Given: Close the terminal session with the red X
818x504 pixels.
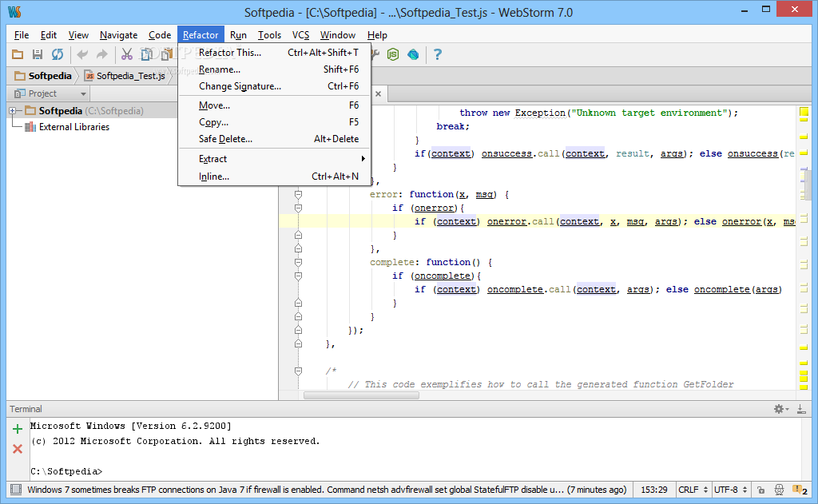Looking at the screenshot, I should coord(18,449).
